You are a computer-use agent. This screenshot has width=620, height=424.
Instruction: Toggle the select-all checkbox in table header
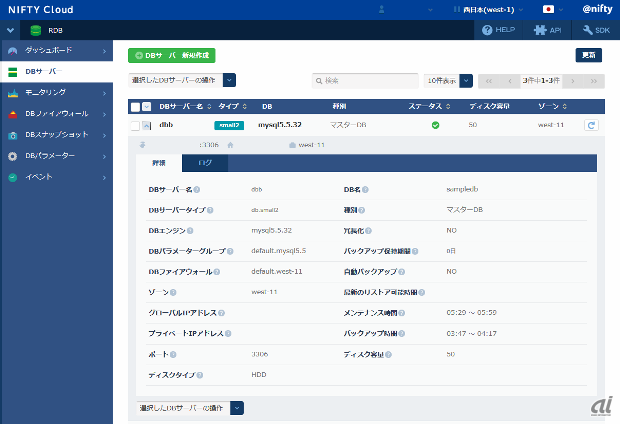click(x=135, y=105)
